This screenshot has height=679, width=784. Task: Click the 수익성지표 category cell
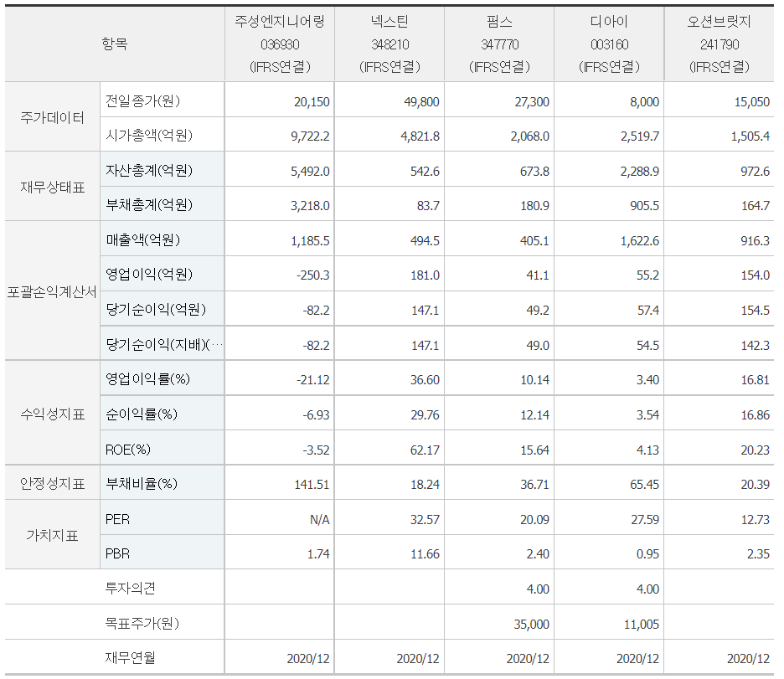(52, 414)
